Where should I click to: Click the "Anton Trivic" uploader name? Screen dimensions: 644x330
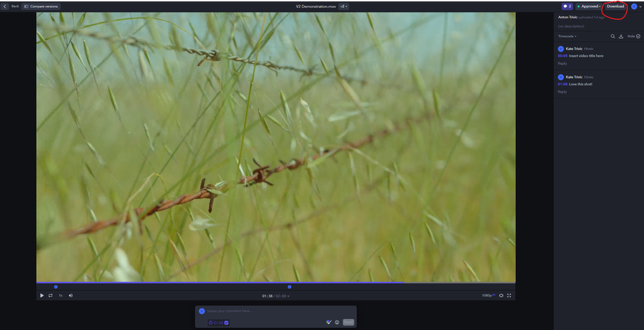point(568,17)
